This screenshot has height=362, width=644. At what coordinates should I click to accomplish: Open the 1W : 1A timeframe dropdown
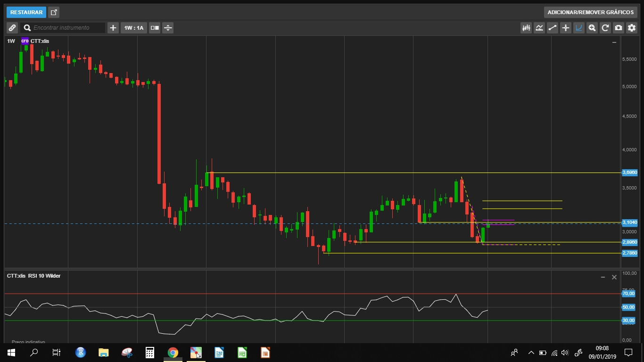coord(134,28)
